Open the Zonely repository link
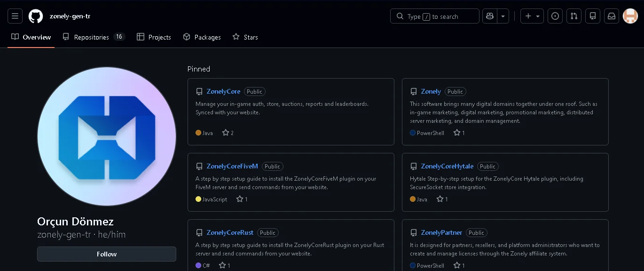Image resolution: width=644 pixels, height=271 pixels. 431,92
